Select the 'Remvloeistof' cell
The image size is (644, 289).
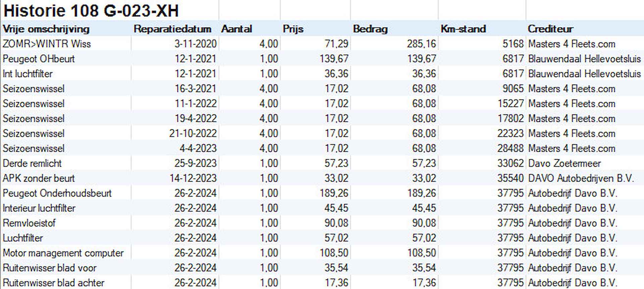(29, 223)
